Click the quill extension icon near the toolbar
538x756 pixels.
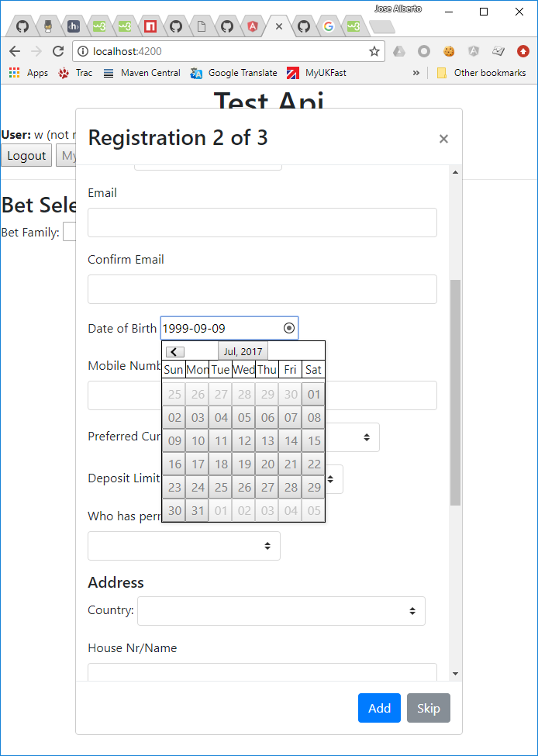point(498,51)
